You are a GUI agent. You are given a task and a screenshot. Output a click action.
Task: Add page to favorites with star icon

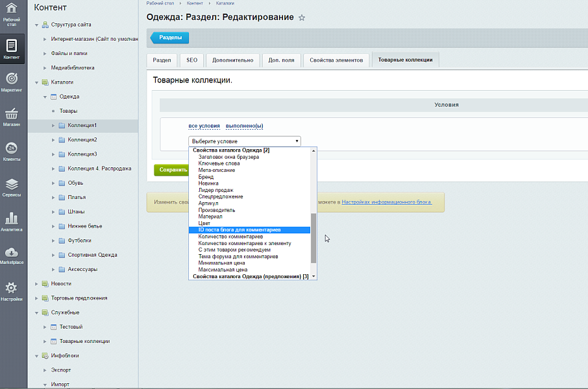click(302, 18)
